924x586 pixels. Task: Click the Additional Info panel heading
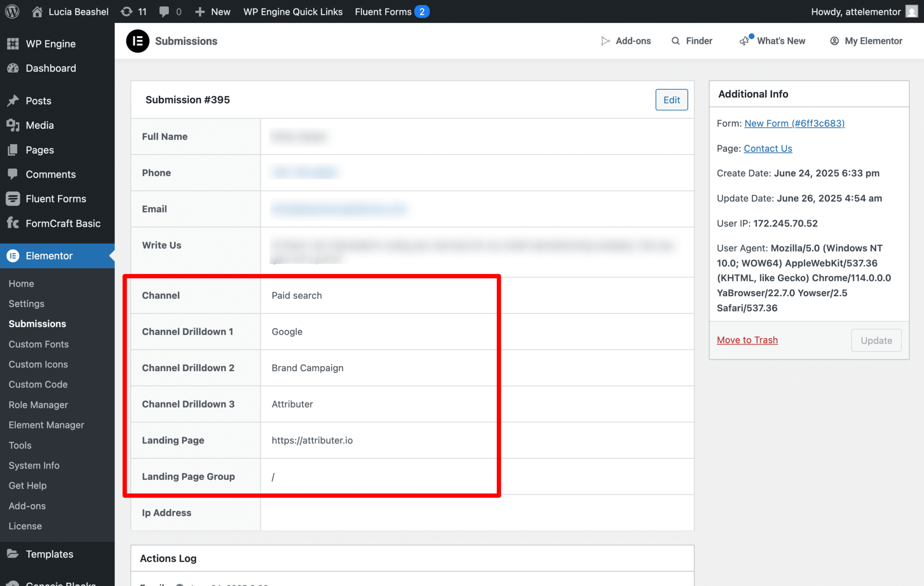753,94
